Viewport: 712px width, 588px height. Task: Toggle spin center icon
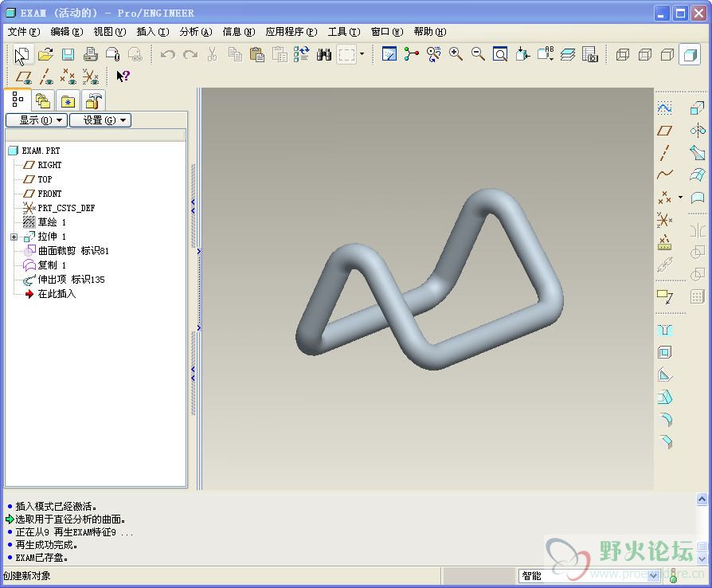(x=412, y=54)
